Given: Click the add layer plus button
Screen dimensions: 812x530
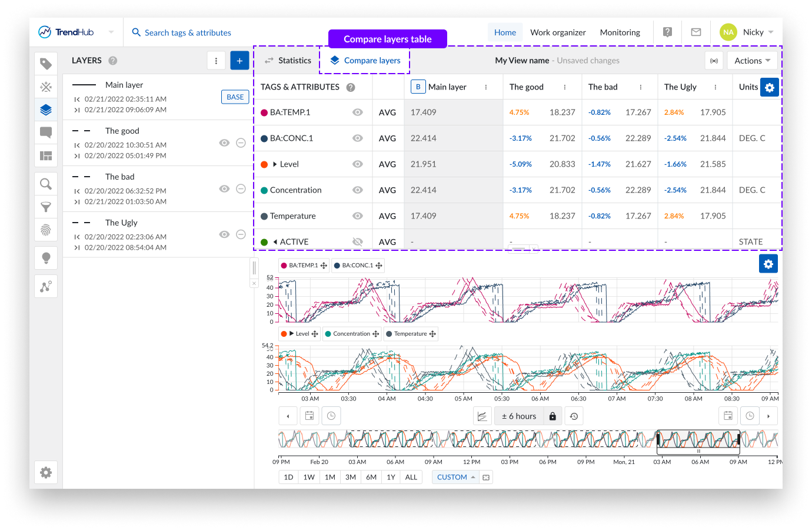Looking at the screenshot, I should [239, 61].
